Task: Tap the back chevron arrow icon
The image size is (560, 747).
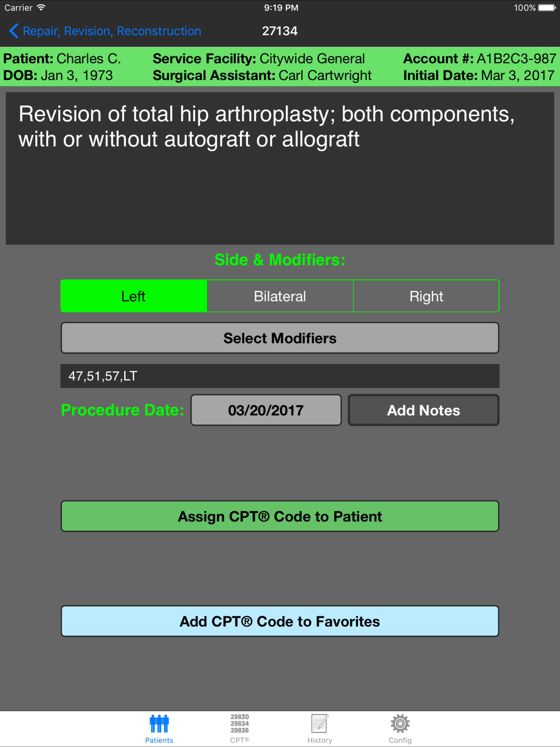Action: 13,31
